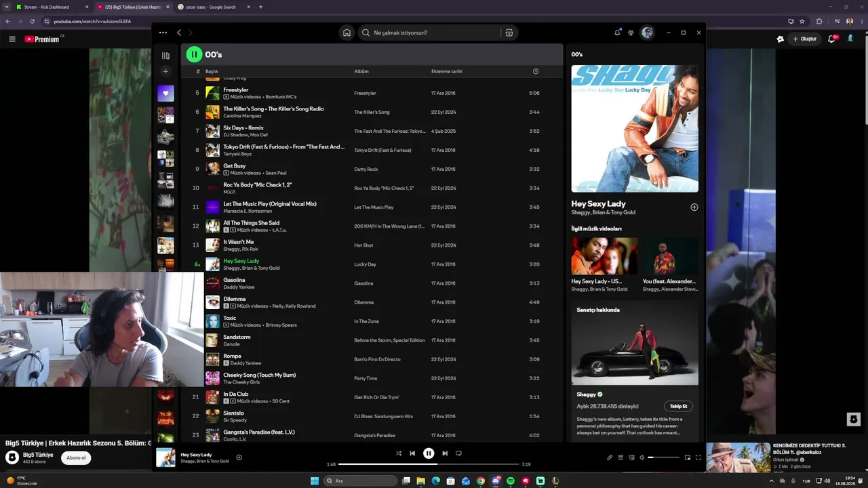Collapse Your Library sidebar
Screen dimensions: 868x488
pyautogui.click(x=165, y=56)
